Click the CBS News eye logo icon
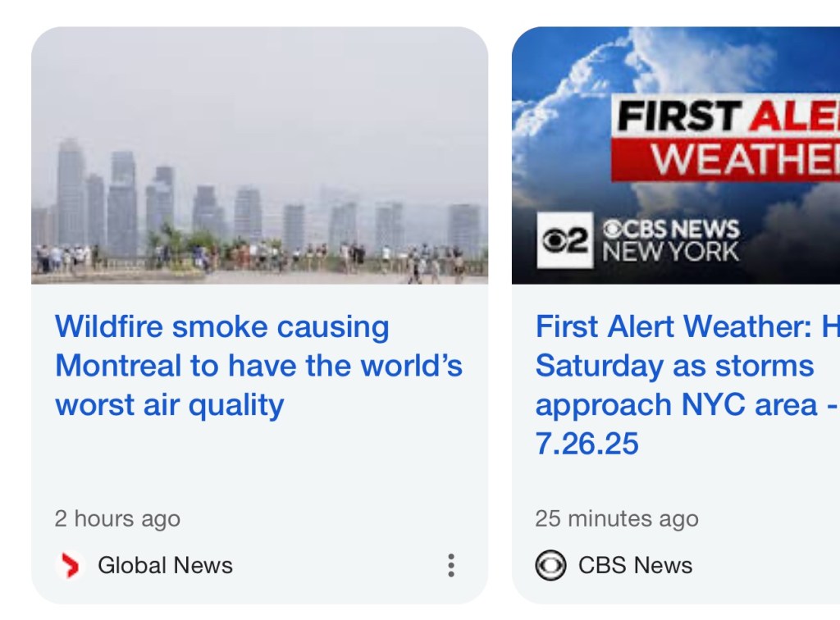The width and height of the screenshot is (840, 620). pyautogui.click(x=550, y=565)
